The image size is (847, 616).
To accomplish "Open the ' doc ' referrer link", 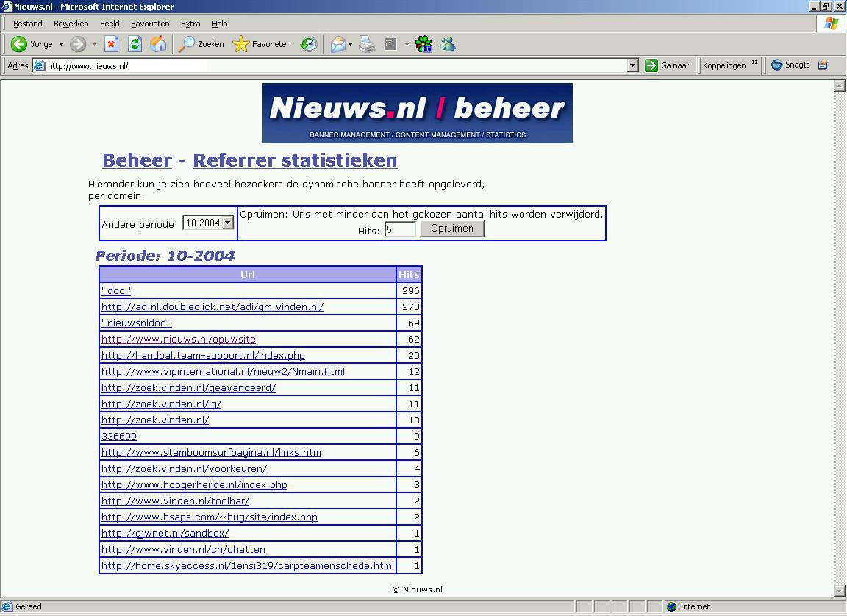I will (116, 290).
